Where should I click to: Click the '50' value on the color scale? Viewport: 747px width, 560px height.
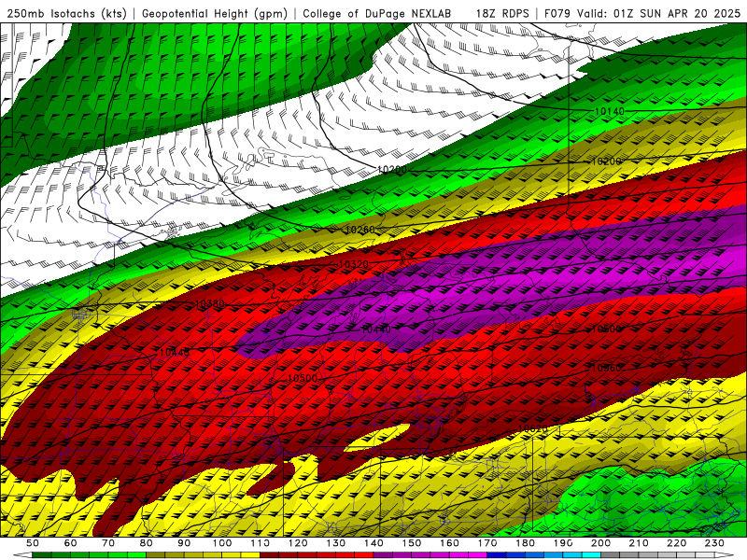click(x=33, y=543)
